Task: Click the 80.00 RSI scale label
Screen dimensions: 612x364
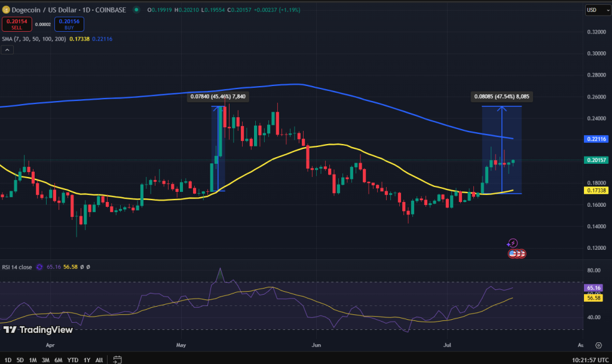Action: [x=593, y=270]
